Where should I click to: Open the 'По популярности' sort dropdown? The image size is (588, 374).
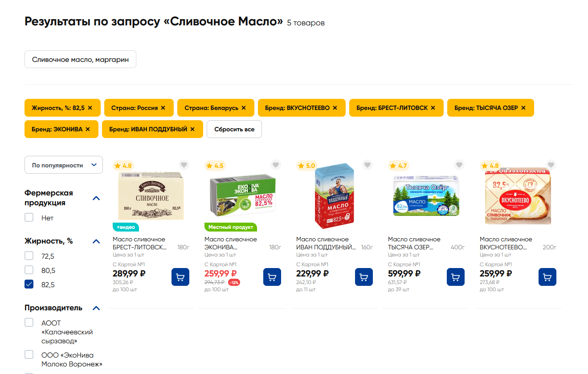click(x=64, y=165)
